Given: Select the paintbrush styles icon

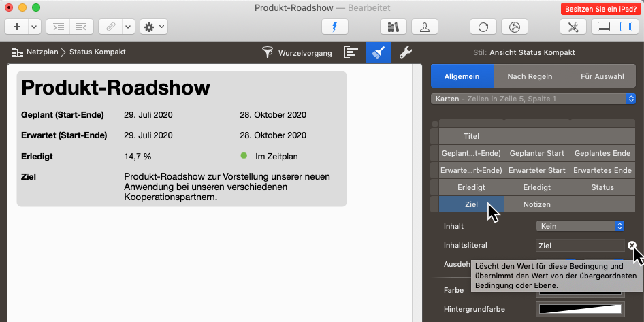Looking at the screenshot, I should (378, 52).
